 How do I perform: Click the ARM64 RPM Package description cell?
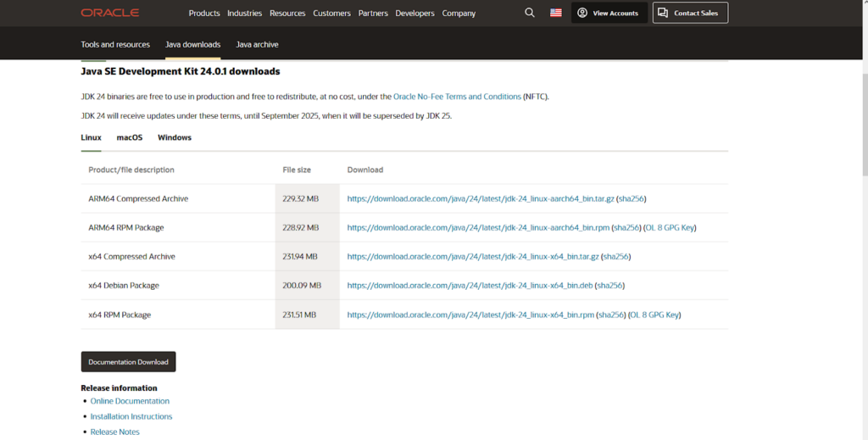tap(178, 227)
